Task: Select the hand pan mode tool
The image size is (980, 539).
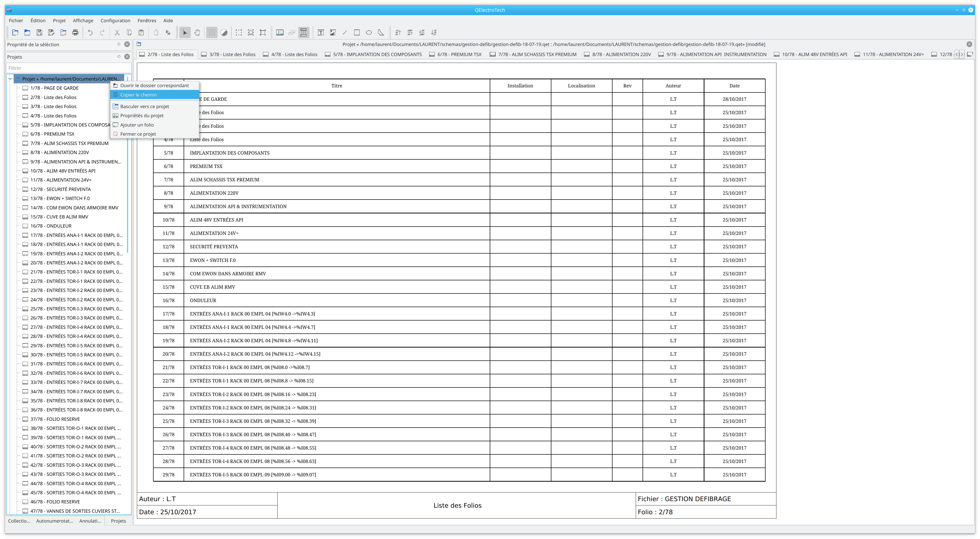Action: 197,33
